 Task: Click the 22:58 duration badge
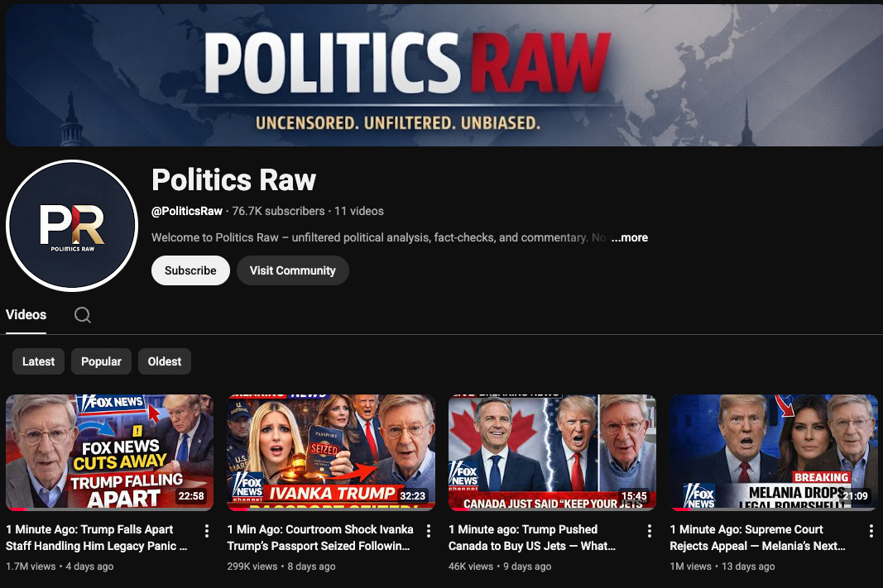coord(191,496)
